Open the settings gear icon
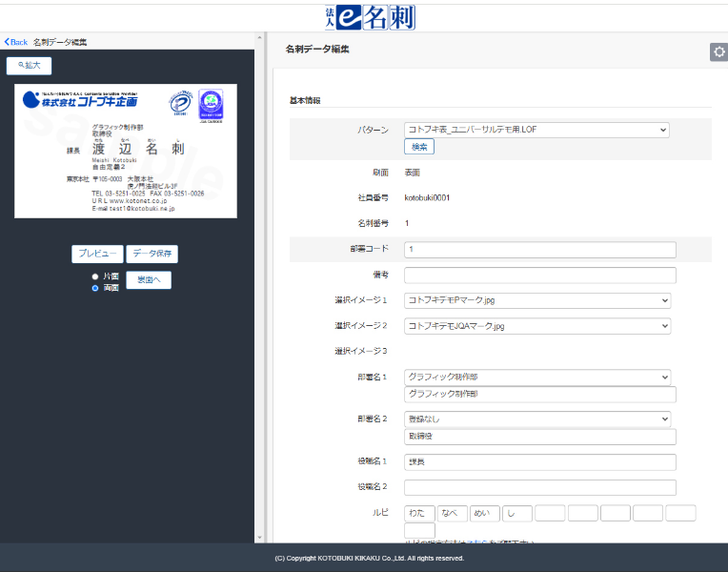Image resolution: width=728 pixels, height=572 pixels. [718, 52]
